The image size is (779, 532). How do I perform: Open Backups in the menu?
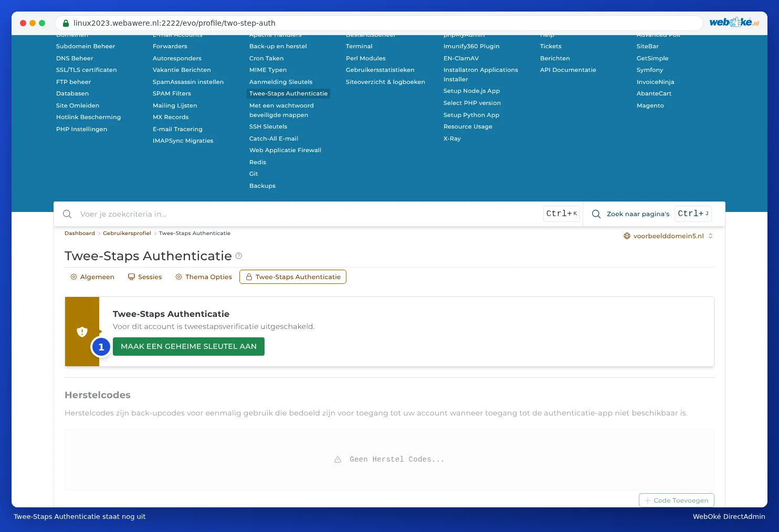(262, 186)
